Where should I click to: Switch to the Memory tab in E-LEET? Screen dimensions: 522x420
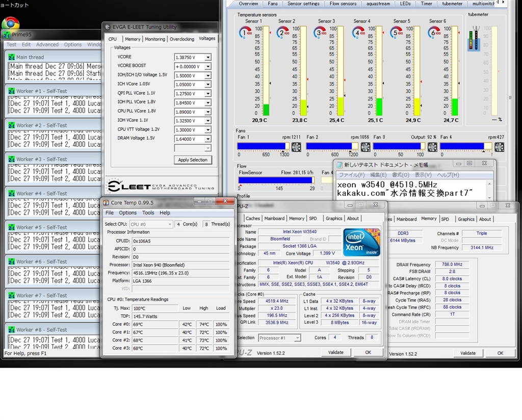[133, 39]
